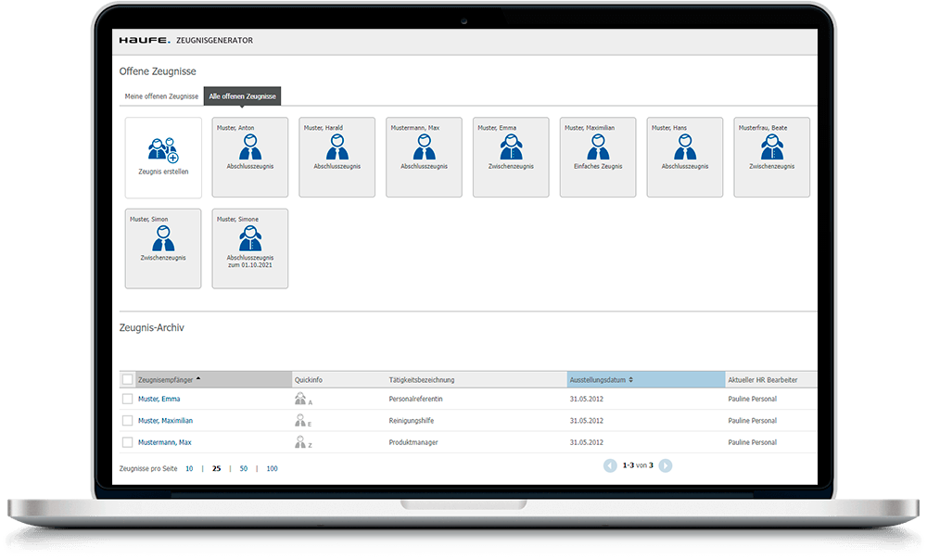Check the box for Muster, Emma row
Image resolution: width=927 pixels, height=560 pixels.
pos(127,400)
